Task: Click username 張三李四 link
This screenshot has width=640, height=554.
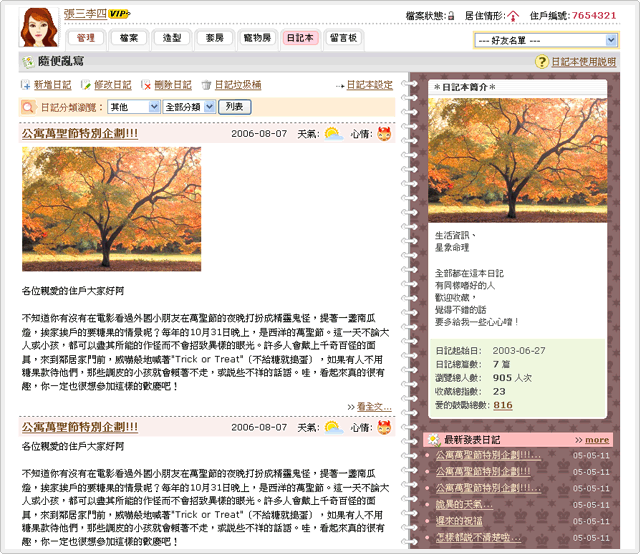Action: 85,13
